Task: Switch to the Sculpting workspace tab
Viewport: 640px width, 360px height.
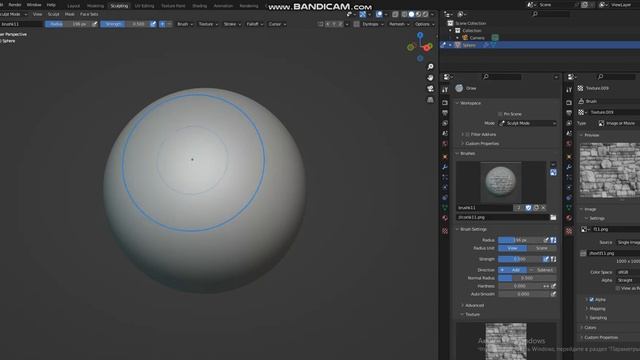Action: click(119, 6)
